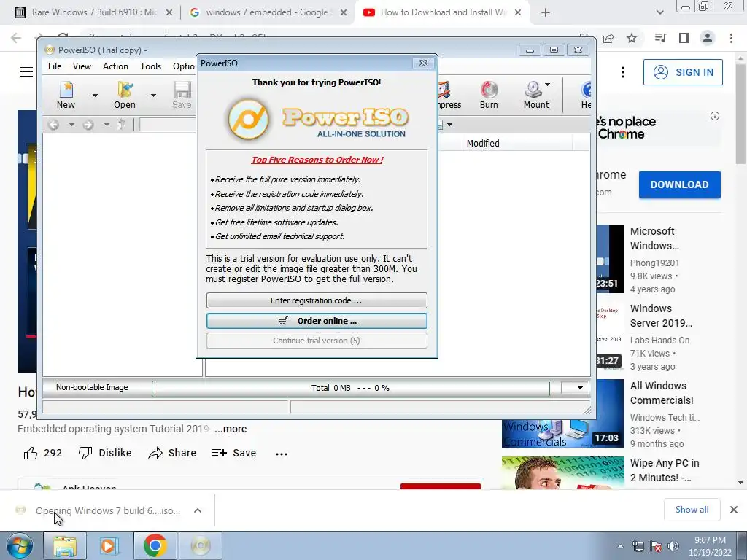This screenshot has width=747, height=560.
Task: Click Continue trial version button
Action: coord(317,341)
